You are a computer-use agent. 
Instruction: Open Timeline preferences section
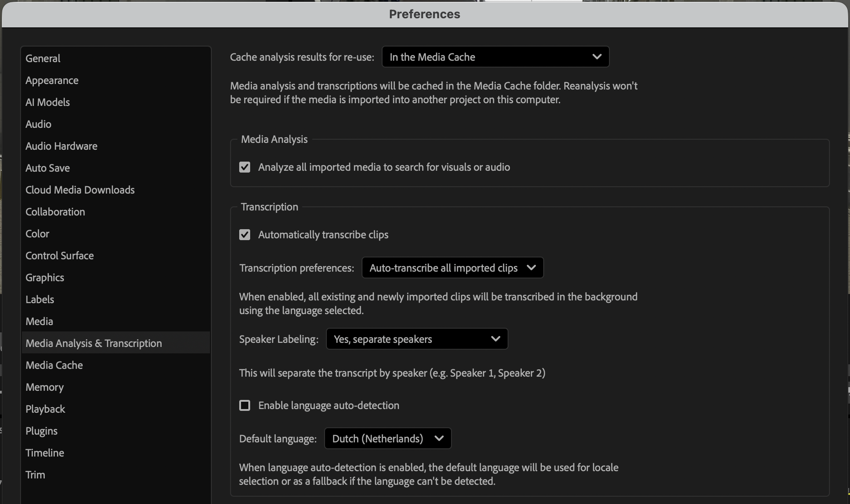point(45,453)
